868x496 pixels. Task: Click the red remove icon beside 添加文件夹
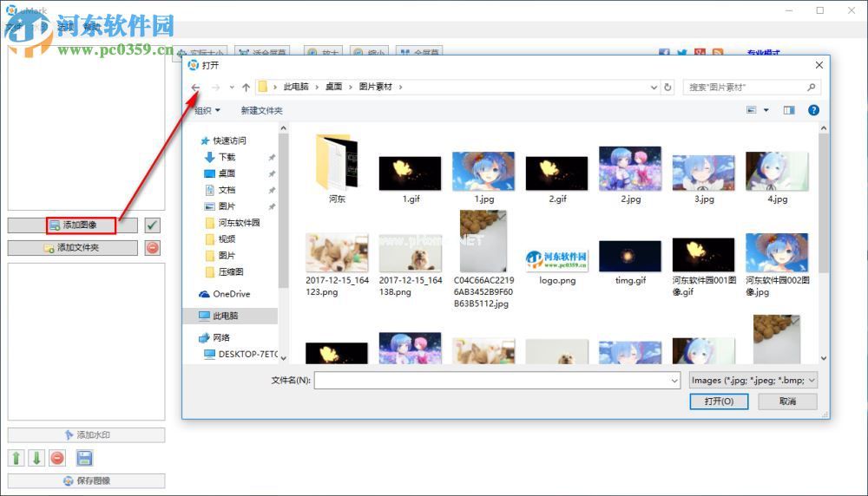tap(152, 248)
